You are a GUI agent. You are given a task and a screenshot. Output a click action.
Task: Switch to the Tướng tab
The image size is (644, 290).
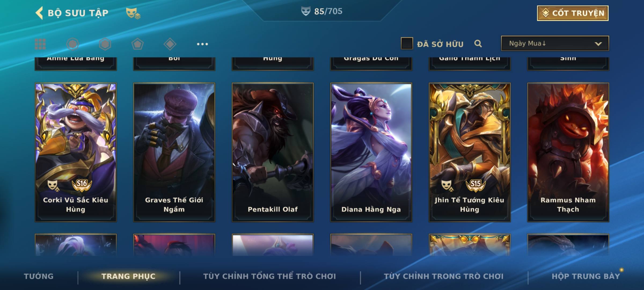click(39, 276)
